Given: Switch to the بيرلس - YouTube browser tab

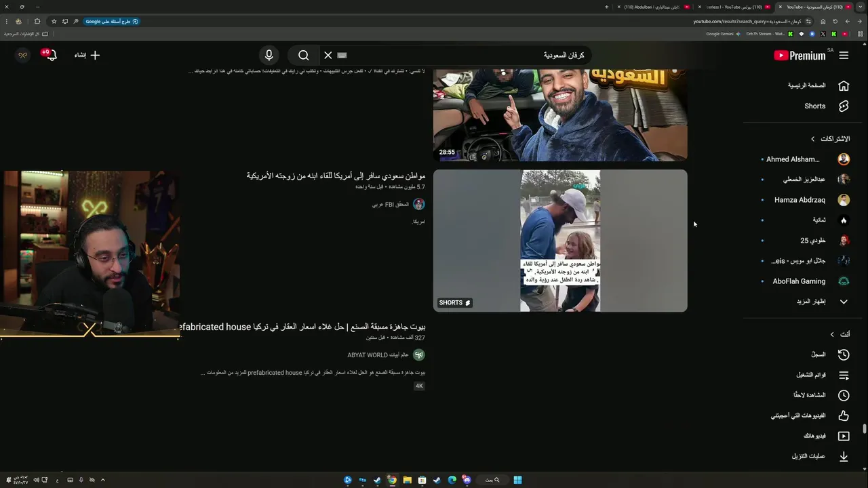Looking at the screenshot, I should tap(734, 7).
